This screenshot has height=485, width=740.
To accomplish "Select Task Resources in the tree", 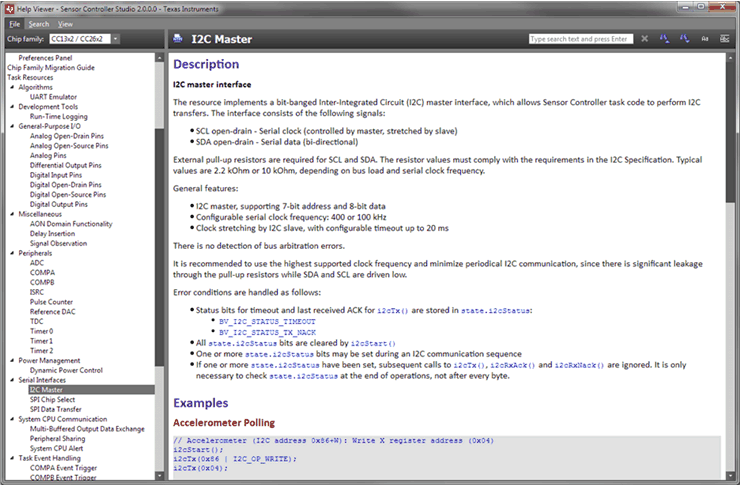I will click(x=30, y=77).
